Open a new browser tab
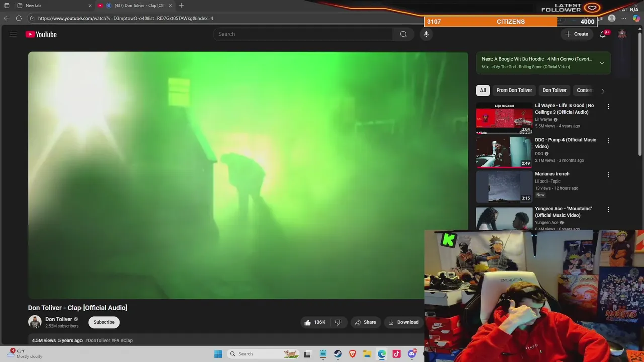This screenshot has width=644, height=362. coord(181,6)
